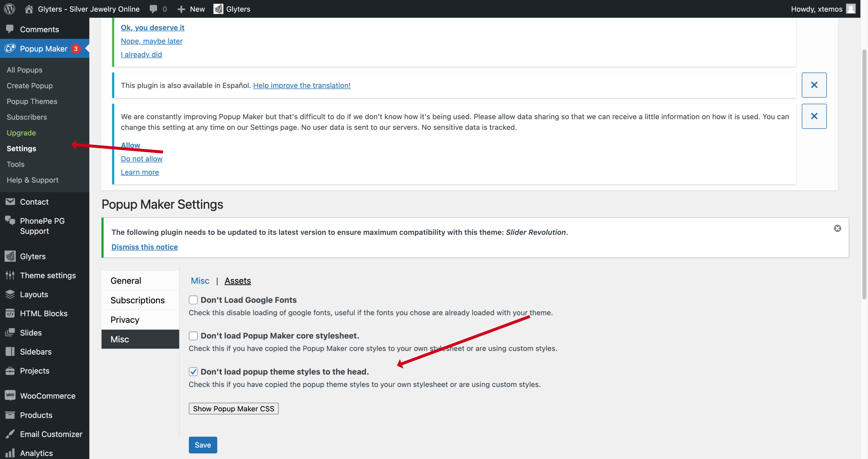Click the Popup Maker sidebar icon
Screen dimensions: 868x459
coord(10,49)
